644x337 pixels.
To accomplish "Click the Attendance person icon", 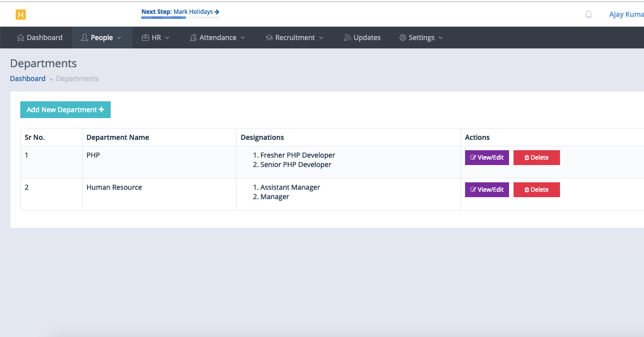I will click(193, 38).
